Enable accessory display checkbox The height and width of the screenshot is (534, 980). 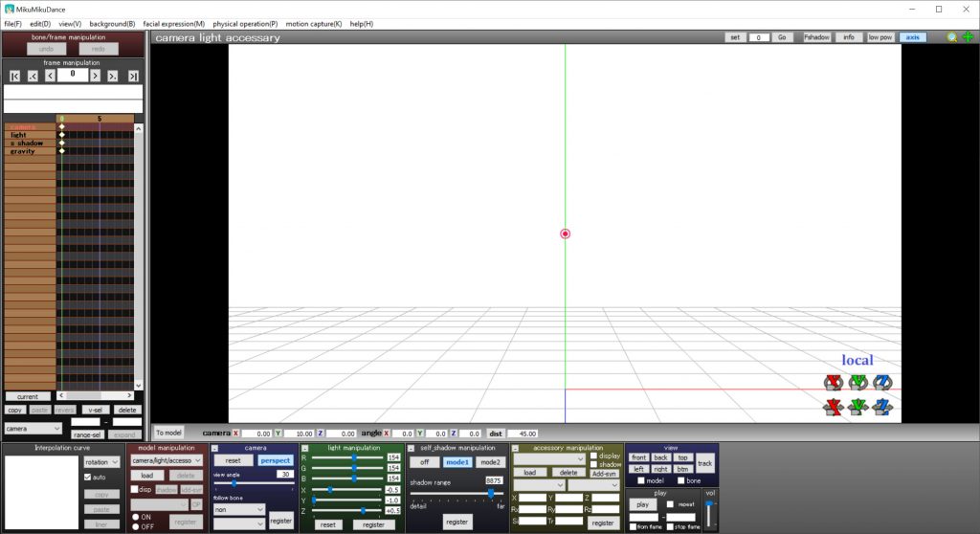click(593, 456)
